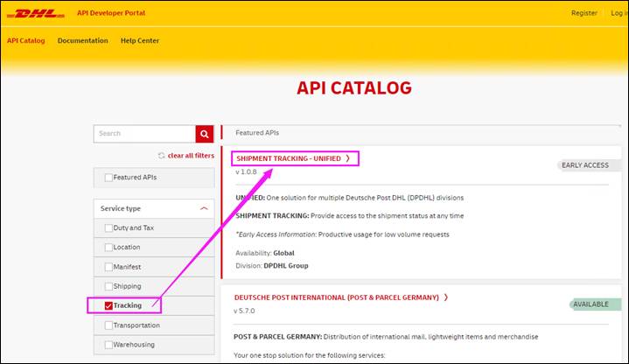
Task: Click the API CATALOG page heading
Action: pyautogui.click(x=354, y=88)
